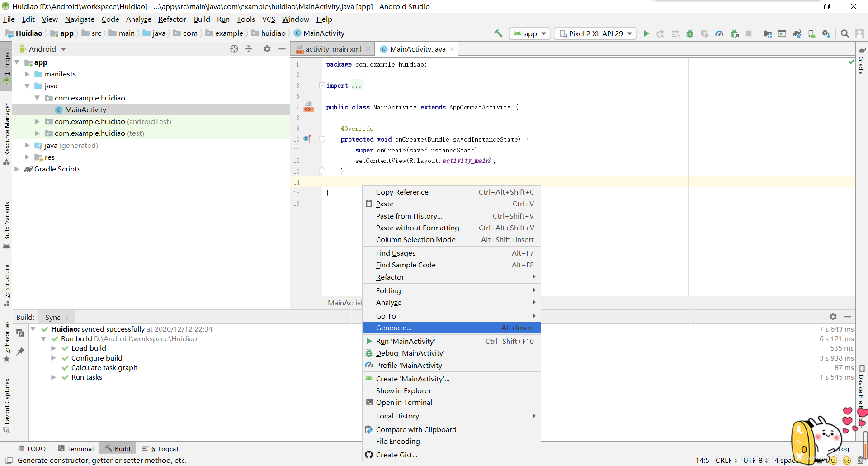Click the Profile app gauge icon

click(719, 33)
